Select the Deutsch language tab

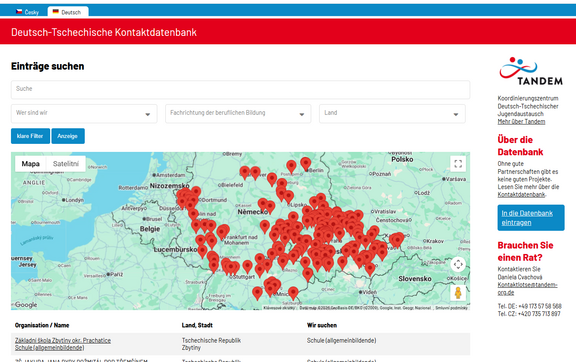pyautogui.click(x=67, y=12)
